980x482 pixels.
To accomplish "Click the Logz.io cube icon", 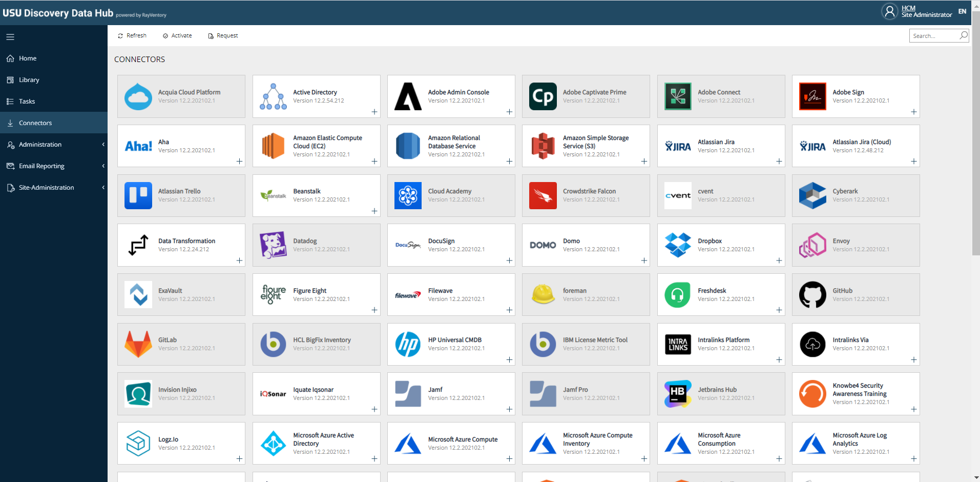I will point(138,444).
